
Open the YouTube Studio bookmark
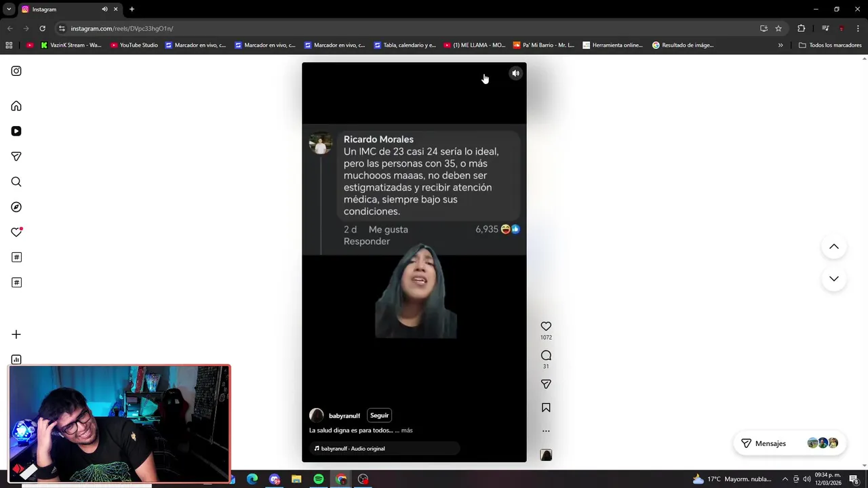(134, 45)
